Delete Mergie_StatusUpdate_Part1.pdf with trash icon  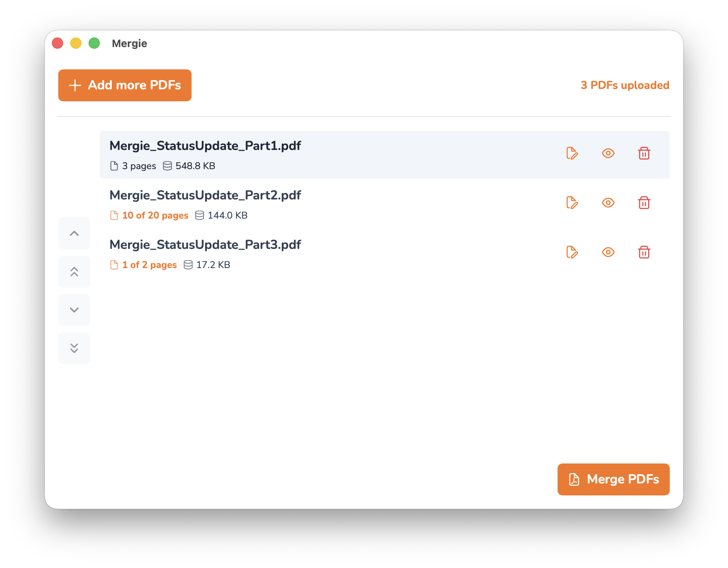(x=644, y=153)
